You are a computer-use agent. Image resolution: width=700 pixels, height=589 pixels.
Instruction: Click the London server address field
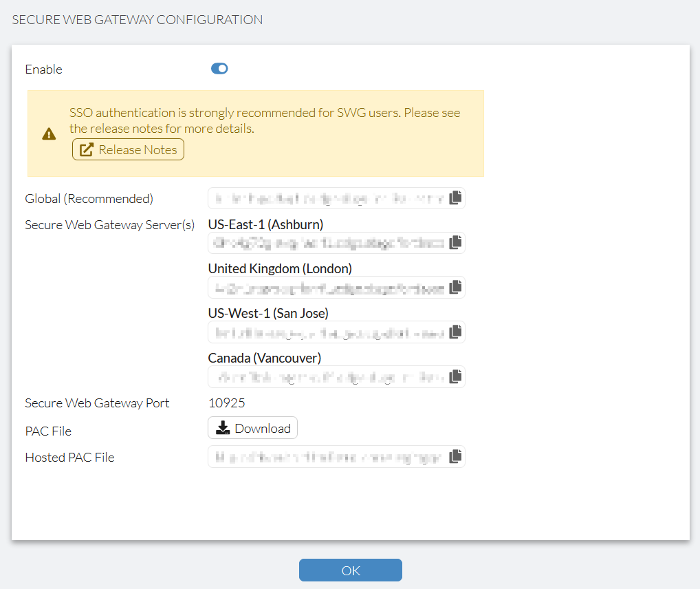tap(323, 287)
